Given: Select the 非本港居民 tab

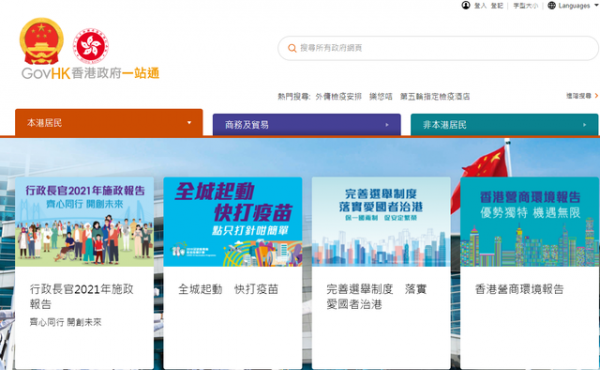Looking at the screenshot, I should click(504, 125).
